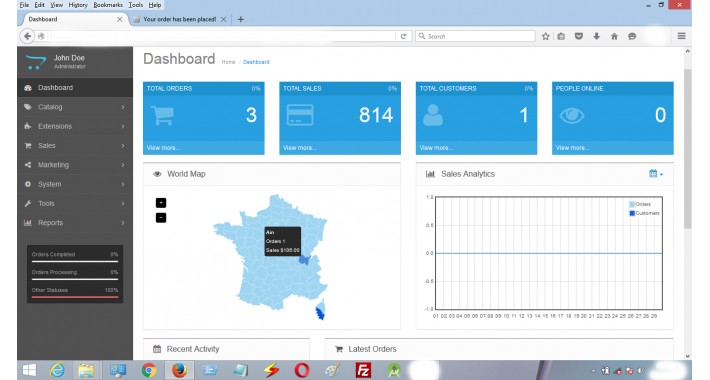The width and height of the screenshot is (710, 380).
Task: Open the Help menu
Action: [155, 5]
